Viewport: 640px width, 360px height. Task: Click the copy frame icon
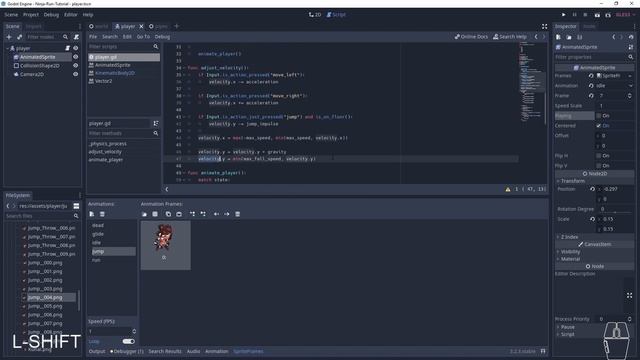(168, 214)
